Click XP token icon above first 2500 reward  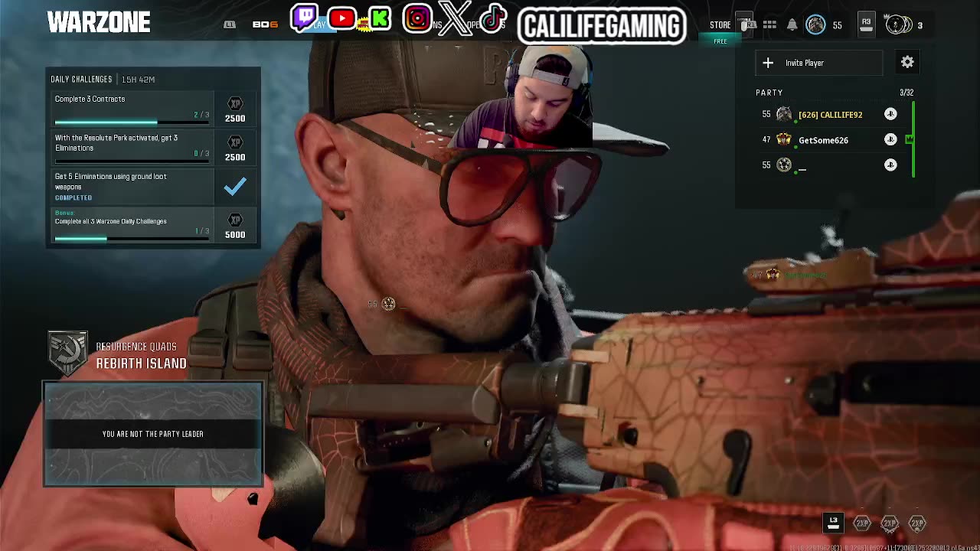coord(235,103)
